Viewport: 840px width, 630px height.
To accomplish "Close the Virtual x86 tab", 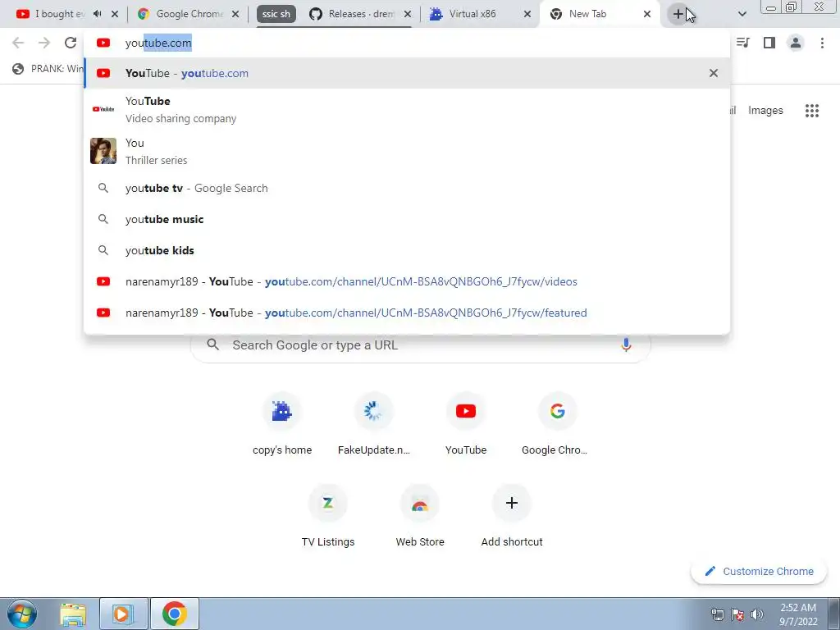I will click(x=527, y=14).
